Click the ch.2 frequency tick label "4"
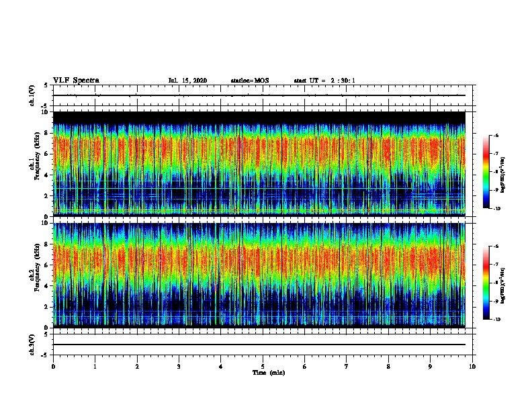Viewport: 532px width, 411px height. click(46, 286)
